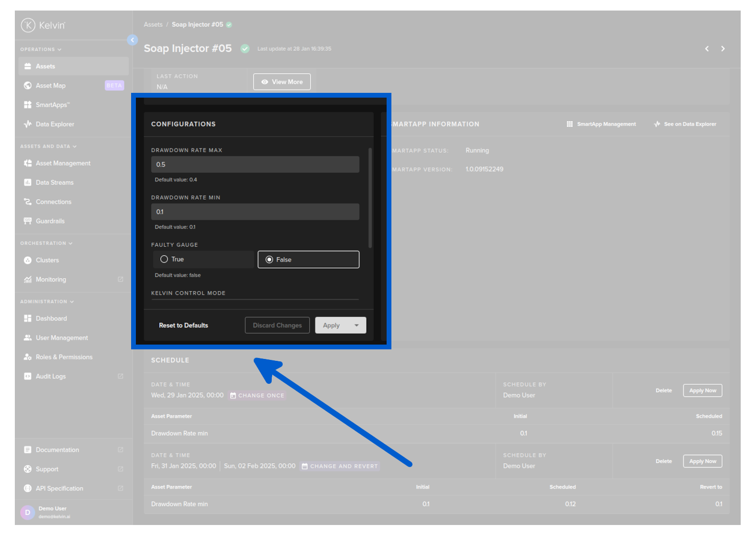Click the Configurations panel vertical scrollbar
Screen dimensions: 756x536
point(370,198)
